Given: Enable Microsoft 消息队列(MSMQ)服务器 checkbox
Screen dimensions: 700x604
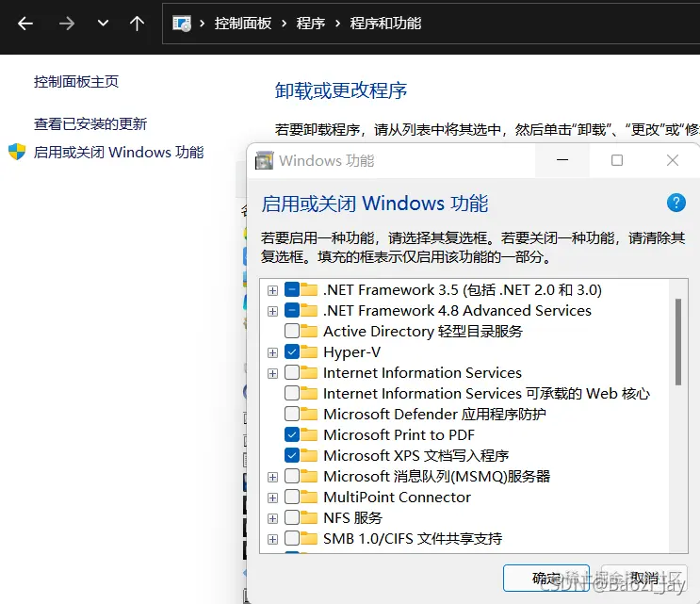Looking at the screenshot, I should 292,476.
